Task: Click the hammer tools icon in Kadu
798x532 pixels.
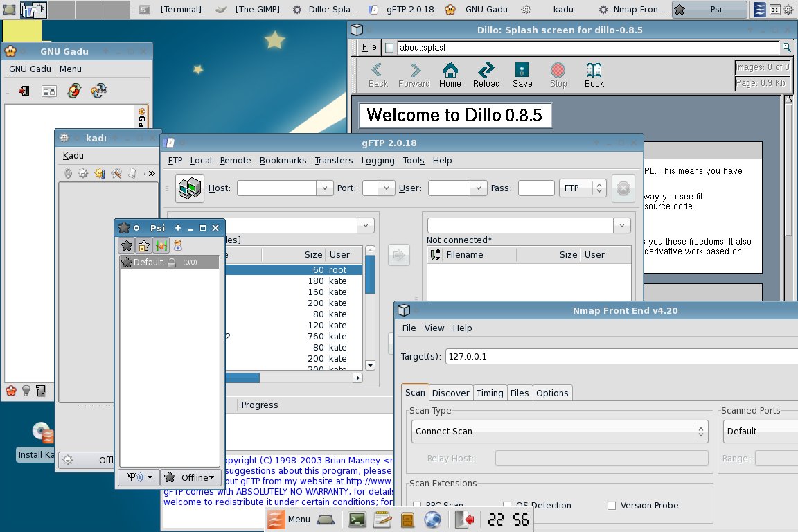Action: 116,174
